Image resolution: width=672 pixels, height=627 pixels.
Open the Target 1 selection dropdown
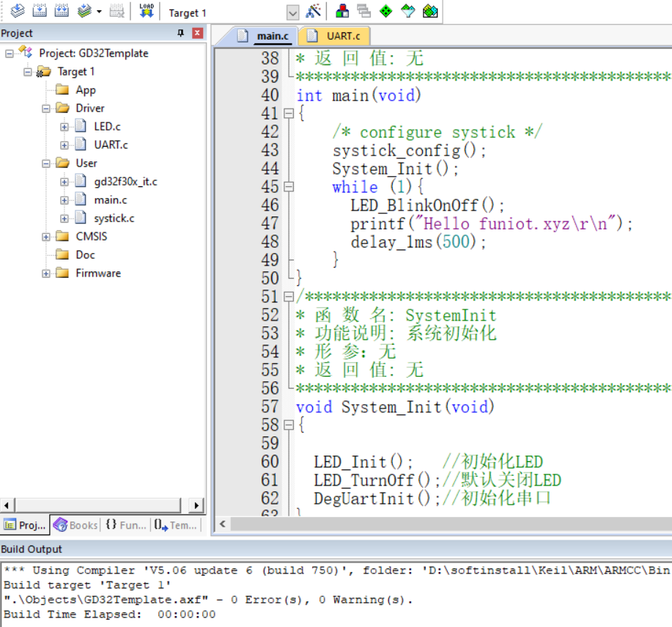(292, 12)
